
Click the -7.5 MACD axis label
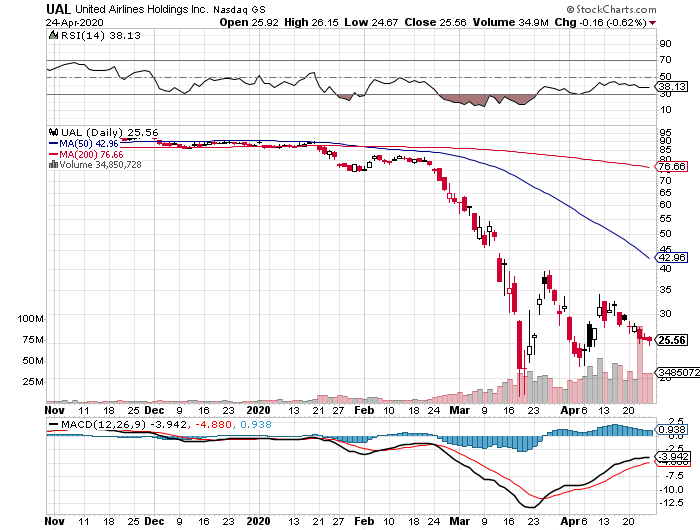[x=674, y=476]
